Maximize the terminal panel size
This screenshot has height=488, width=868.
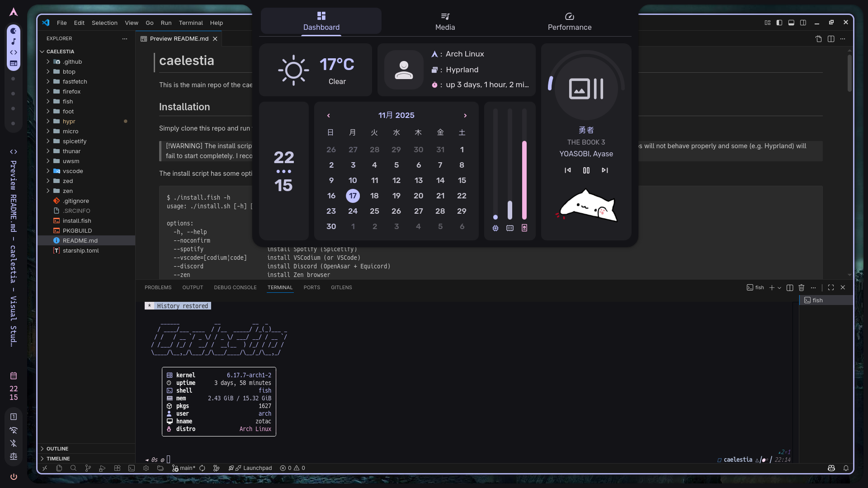pos(831,287)
